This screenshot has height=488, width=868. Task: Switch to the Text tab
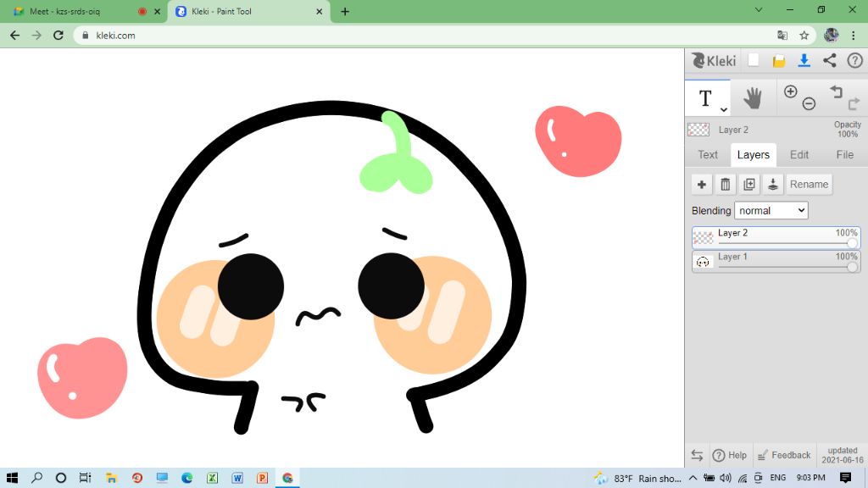708,155
